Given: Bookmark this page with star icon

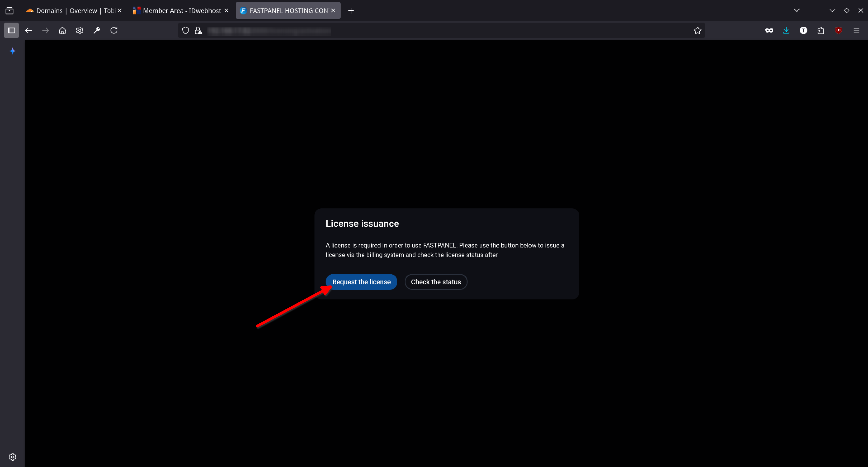Looking at the screenshot, I should tap(697, 31).
